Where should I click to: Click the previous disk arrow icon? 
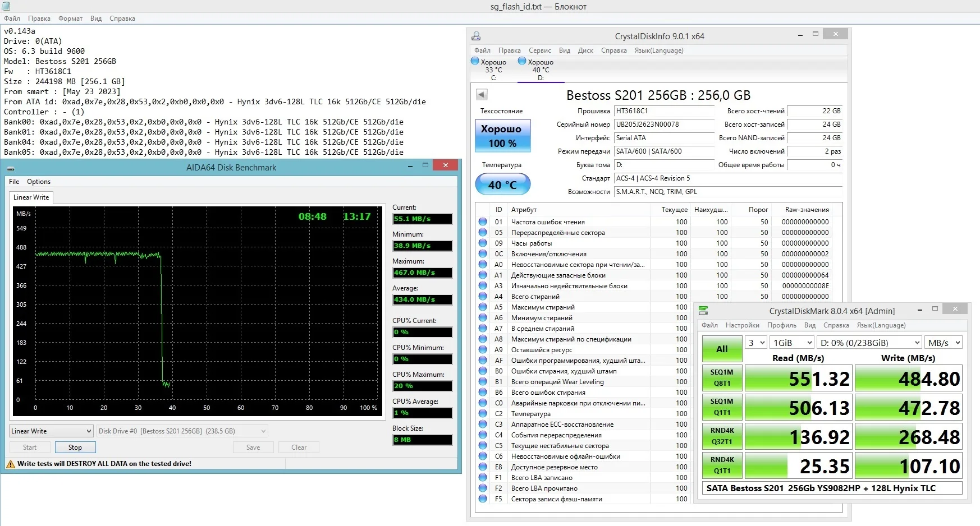click(481, 94)
